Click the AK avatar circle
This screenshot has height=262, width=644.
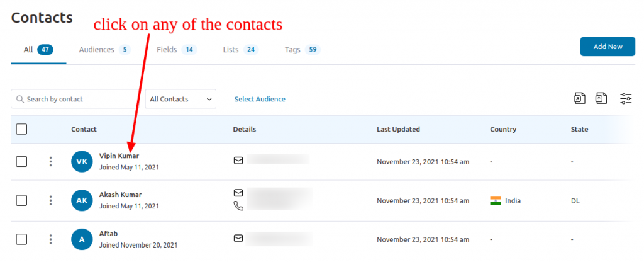coord(82,200)
